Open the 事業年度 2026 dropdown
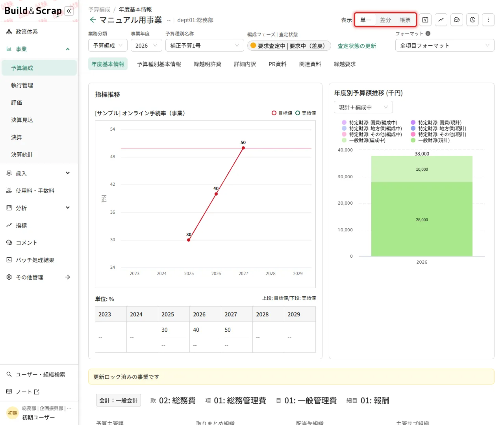 coord(146,45)
